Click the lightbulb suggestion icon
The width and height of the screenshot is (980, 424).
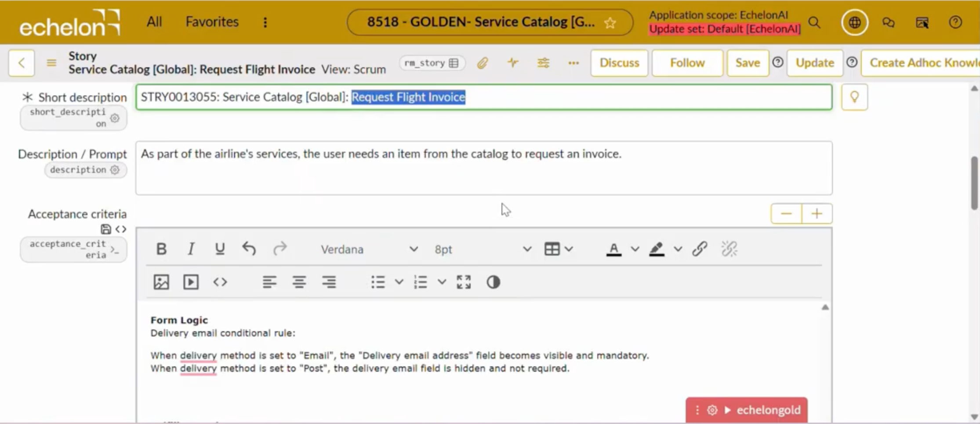point(854,97)
